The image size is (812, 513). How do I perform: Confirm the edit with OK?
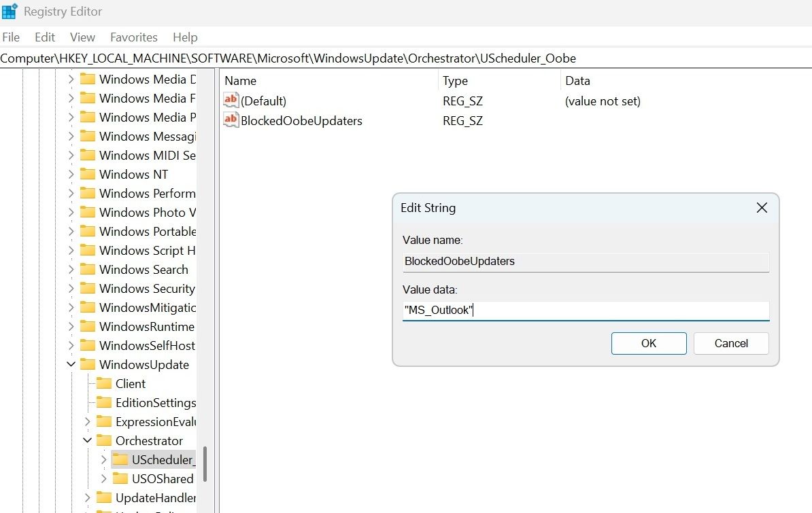coord(649,343)
